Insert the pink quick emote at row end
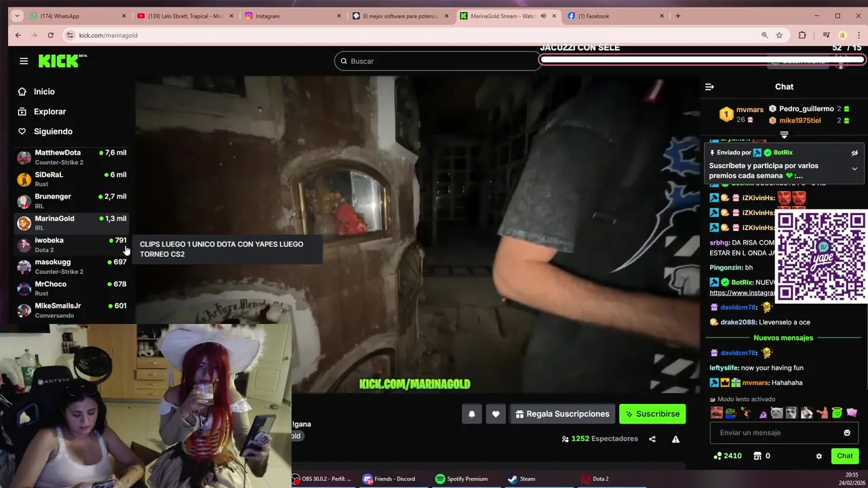The width and height of the screenshot is (868, 488). 852,413
